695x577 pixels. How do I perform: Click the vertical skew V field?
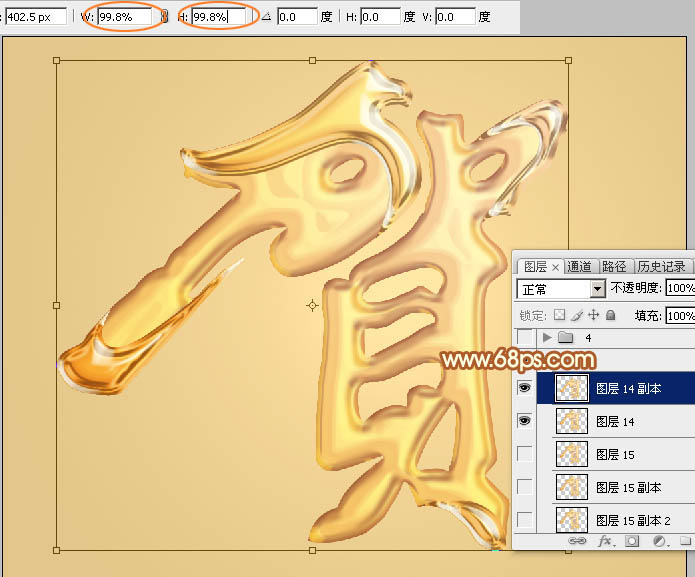coord(455,17)
